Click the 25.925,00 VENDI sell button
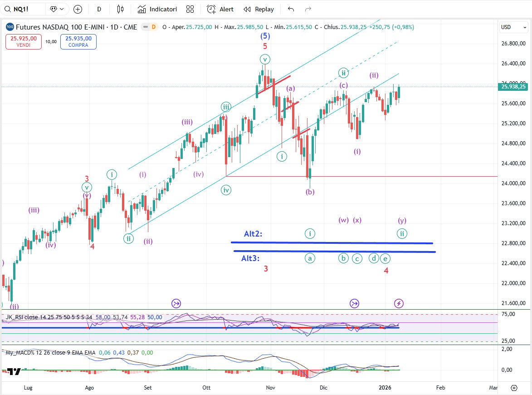 pyautogui.click(x=24, y=41)
